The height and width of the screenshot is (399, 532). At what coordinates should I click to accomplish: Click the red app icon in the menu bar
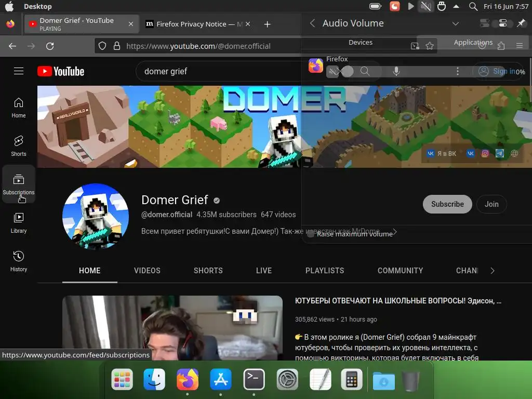pos(395,6)
